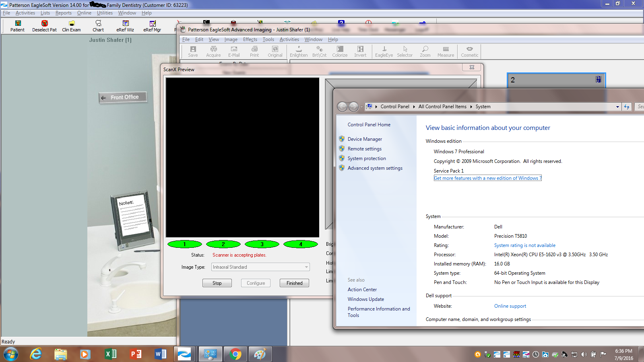Click the Stop button in ScanX Preview

(x=217, y=283)
